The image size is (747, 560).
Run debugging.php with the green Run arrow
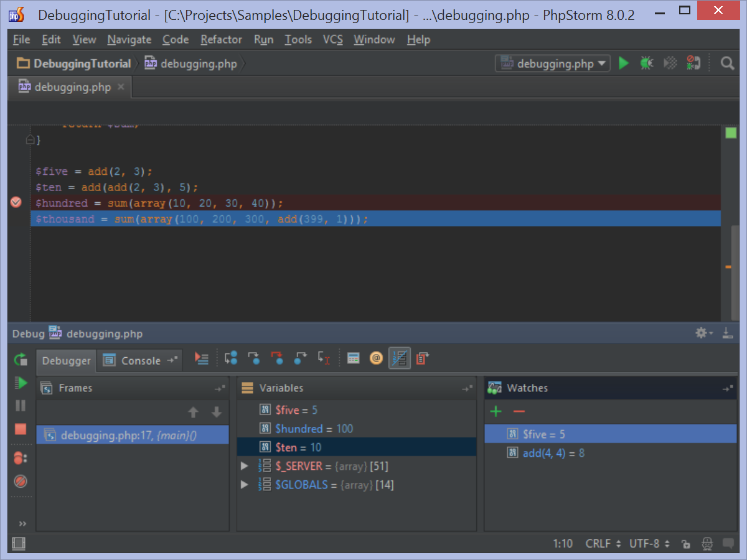[x=624, y=63]
